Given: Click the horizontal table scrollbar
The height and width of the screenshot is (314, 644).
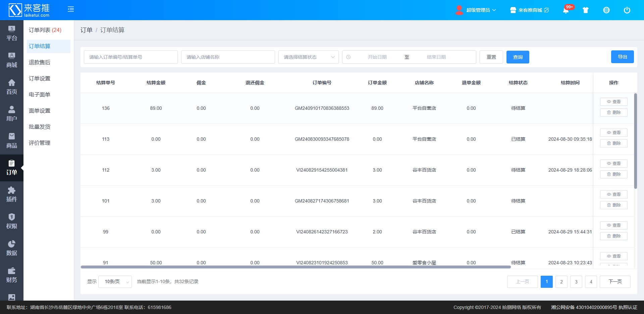Looking at the screenshot, I should pos(295,267).
